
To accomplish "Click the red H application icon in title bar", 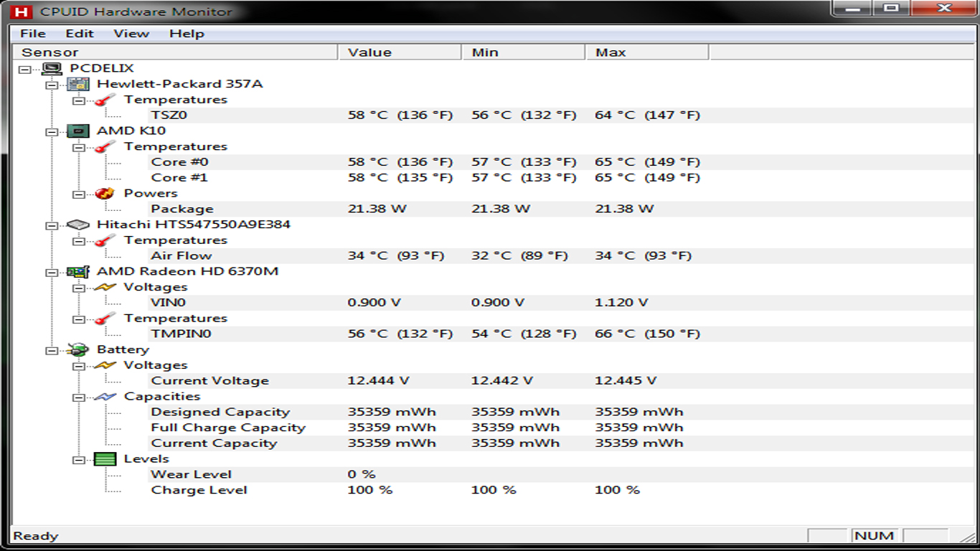I will tap(22, 11).
